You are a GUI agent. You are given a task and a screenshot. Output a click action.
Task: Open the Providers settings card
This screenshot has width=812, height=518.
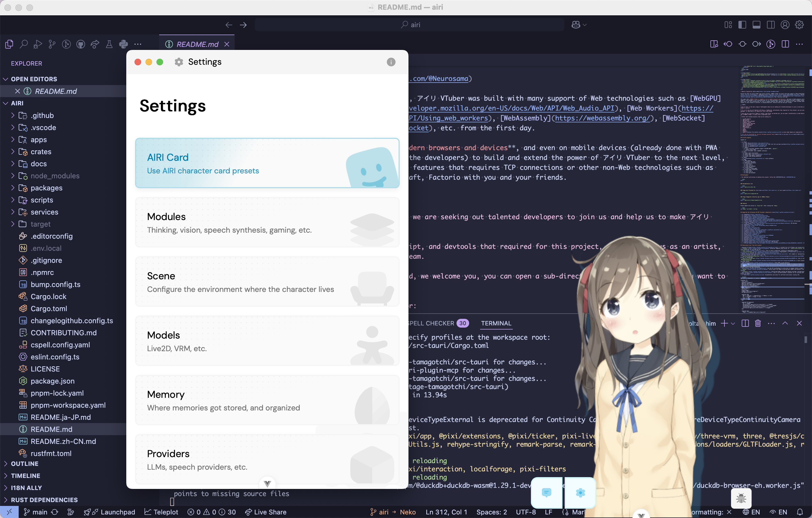coord(267,459)
